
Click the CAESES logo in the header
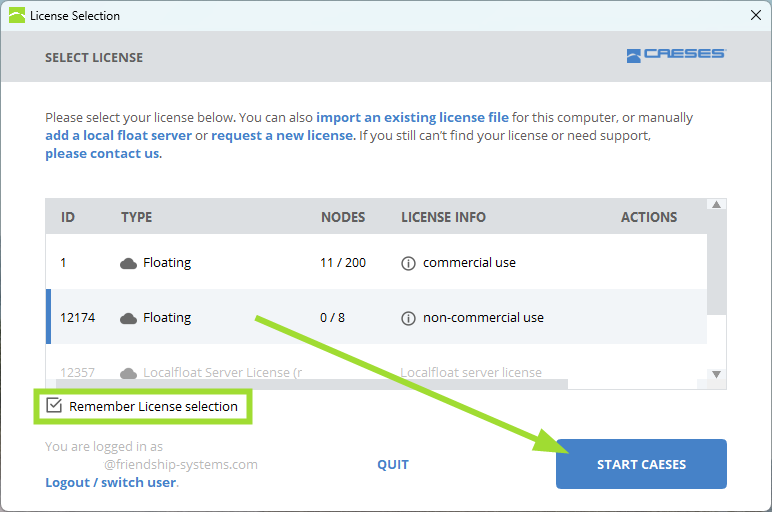(x=675, y=56)
